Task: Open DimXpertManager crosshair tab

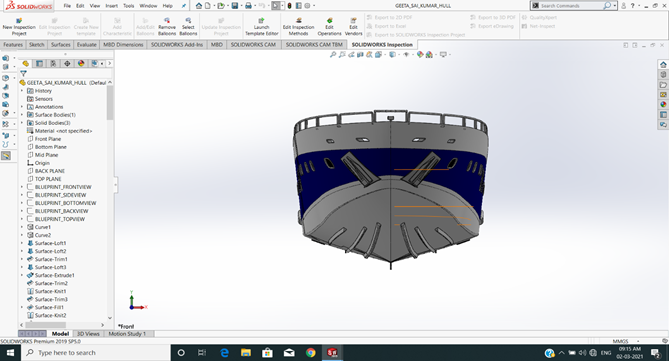Action: (x=67, y=64)
